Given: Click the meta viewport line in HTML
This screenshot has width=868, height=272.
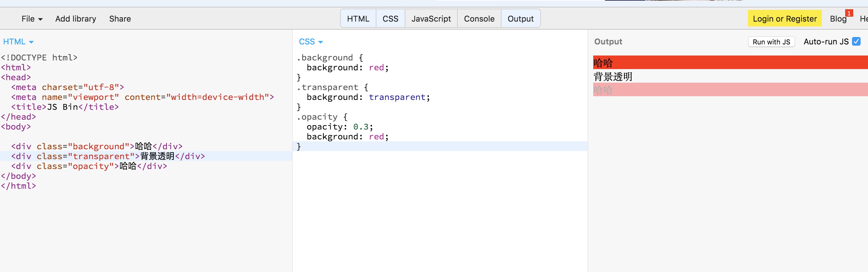Looking at the screenshot, I should tap(143, 97).
